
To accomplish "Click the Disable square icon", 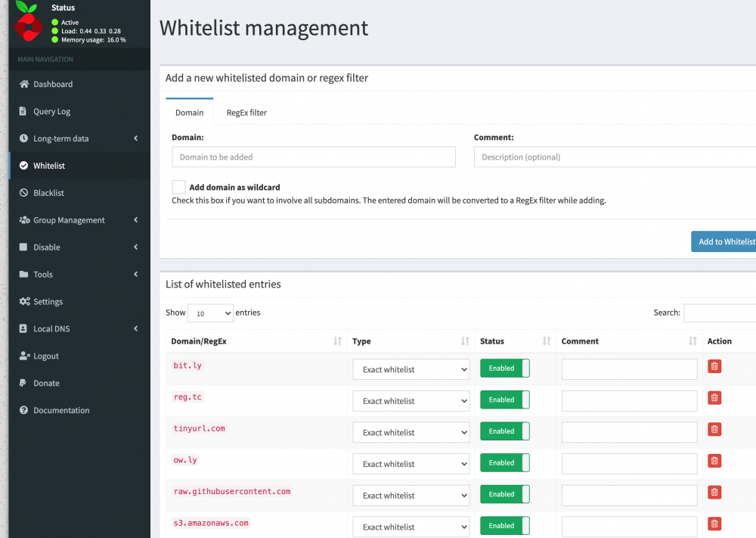I will (x=23, y=247).
